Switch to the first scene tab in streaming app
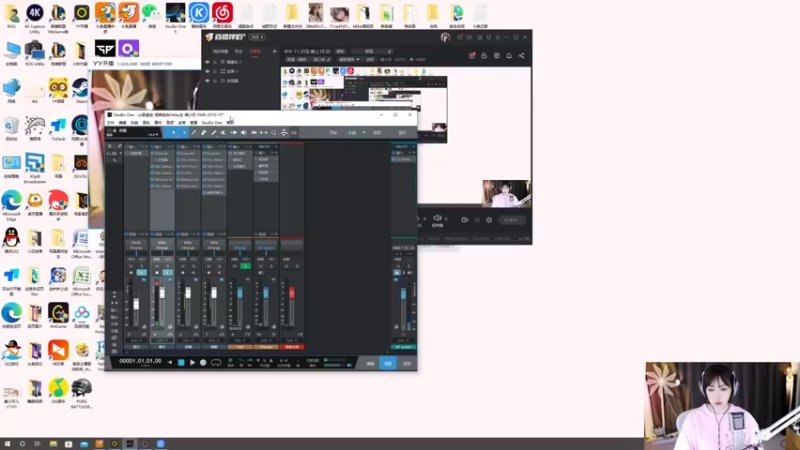 coord(220,52)
